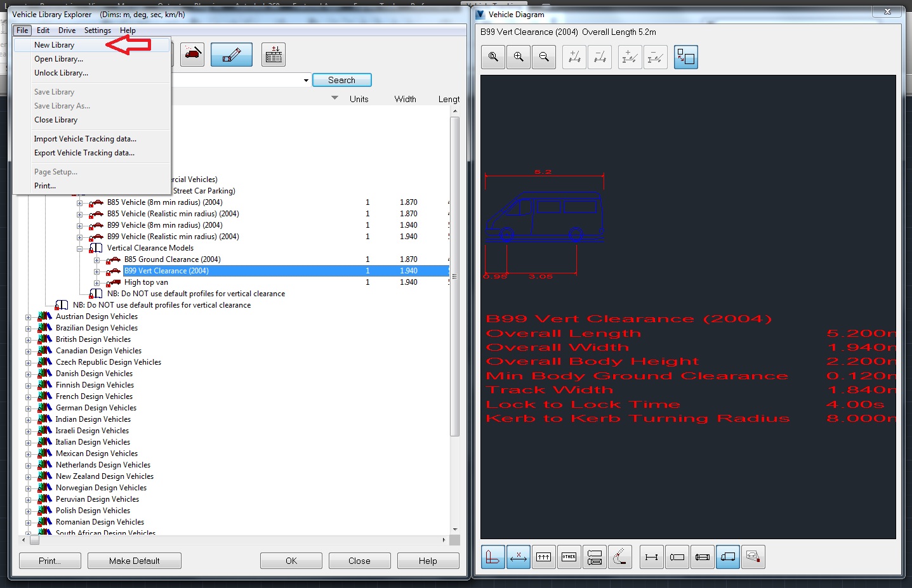Click the vehicle chassis with wheels icon
The width and height of the screenshot is (912, 588).
pos(703,557)
